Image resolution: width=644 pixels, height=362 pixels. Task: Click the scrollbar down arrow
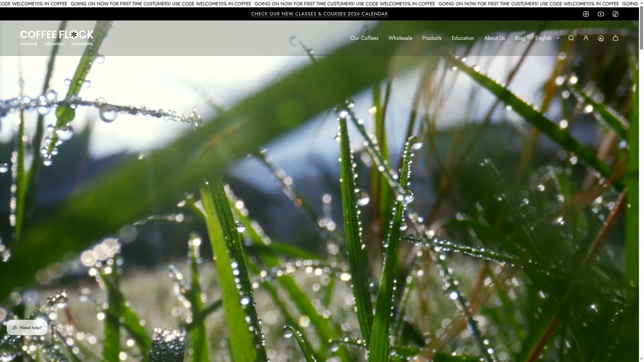coord(641,359)
